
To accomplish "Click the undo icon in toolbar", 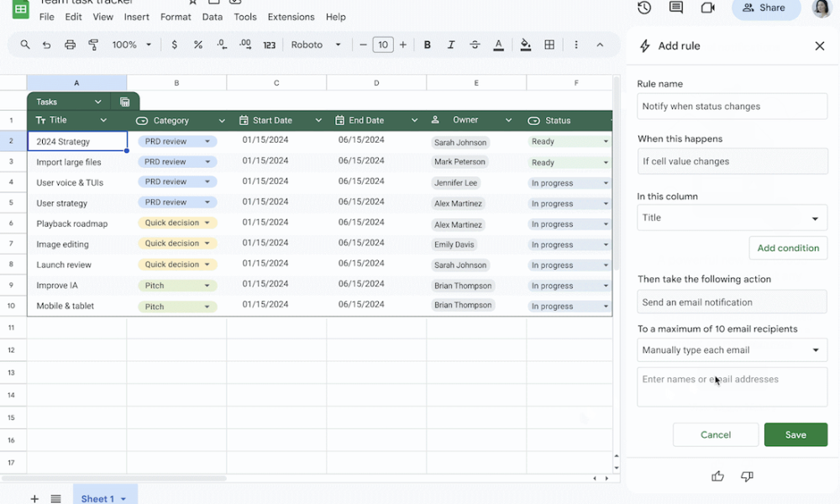I will [47, 45].
